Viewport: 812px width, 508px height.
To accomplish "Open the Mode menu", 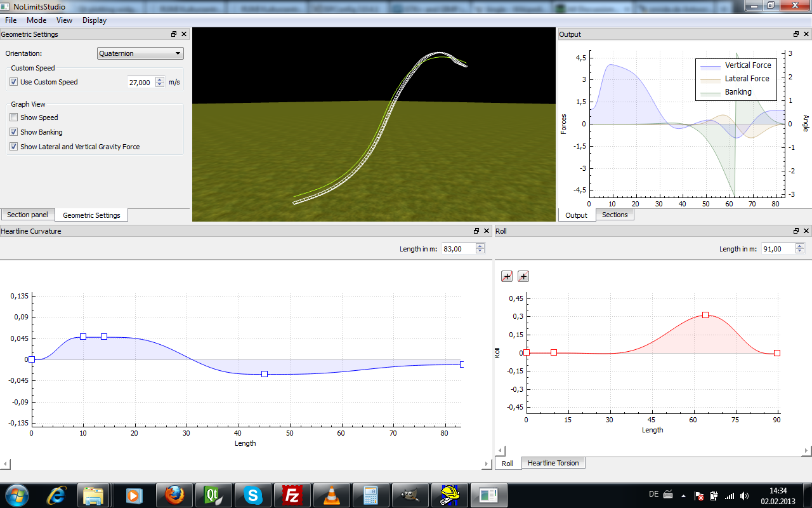I will [x=36, y=20].
